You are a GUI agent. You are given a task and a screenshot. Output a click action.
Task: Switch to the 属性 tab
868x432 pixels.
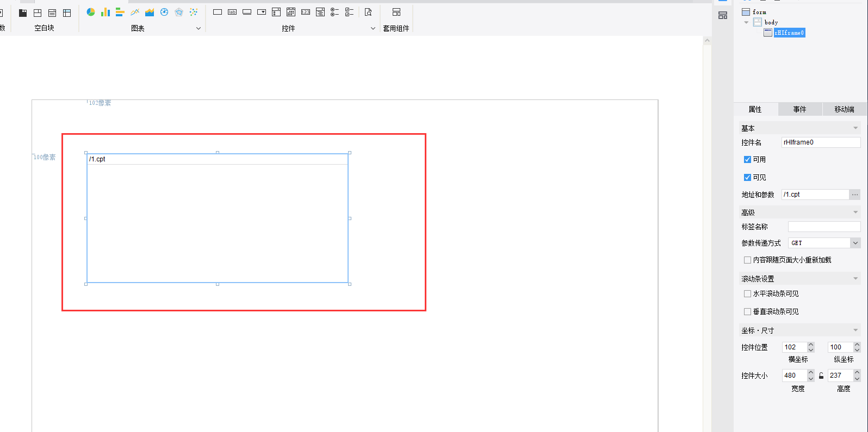tap(755, 109)
